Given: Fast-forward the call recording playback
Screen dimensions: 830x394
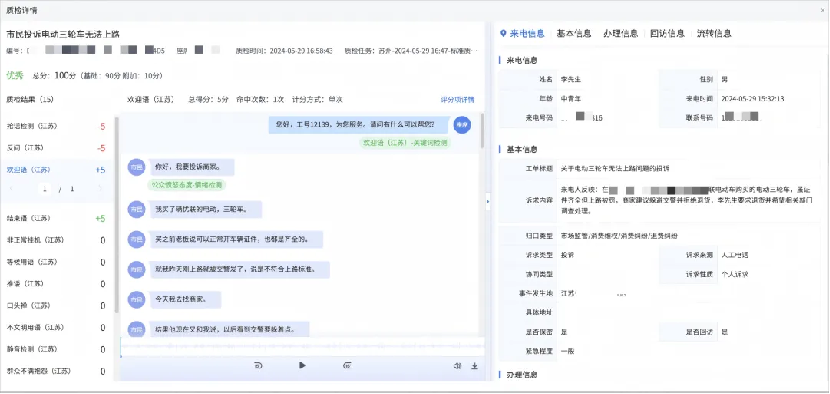Looking at the screenshot, I should tap(347, 365).
